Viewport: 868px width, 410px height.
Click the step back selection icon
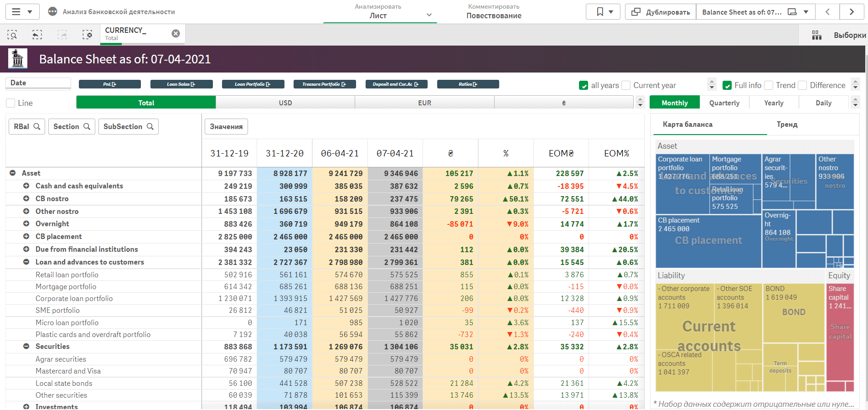click(37, 35)
